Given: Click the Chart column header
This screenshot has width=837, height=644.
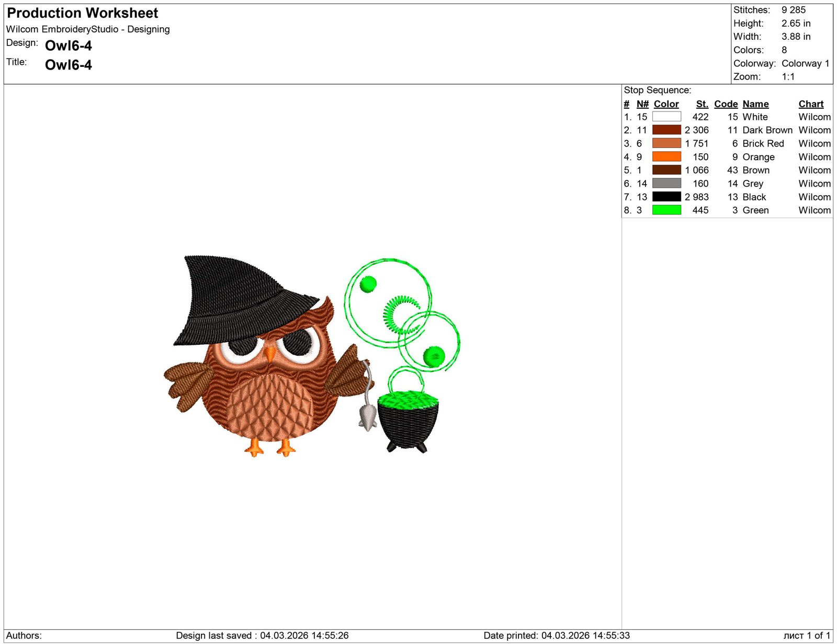Looking at the screenshot, I should click(810, 104).
